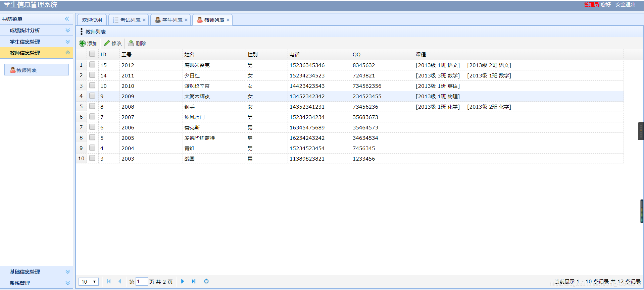The width and height of the screenshot is (644, 290).
Task: Check the row for teacher 夕日红
Action: [92, 75]
